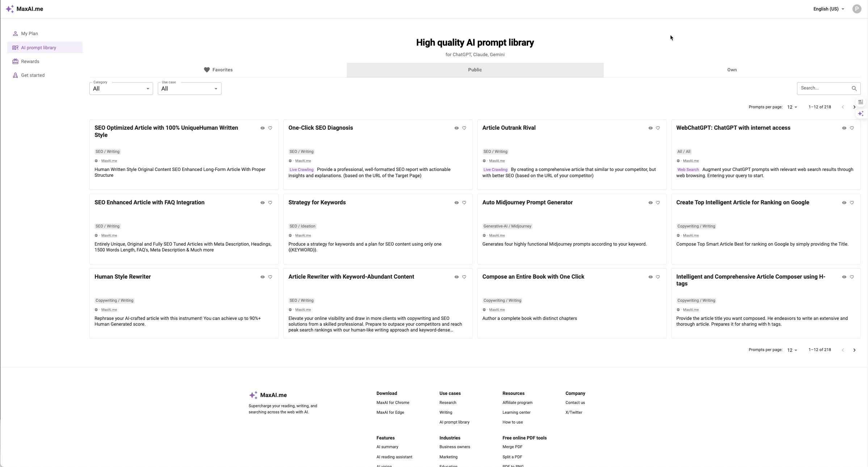Expand the Category filter dropdown

[x=121, y=89]
